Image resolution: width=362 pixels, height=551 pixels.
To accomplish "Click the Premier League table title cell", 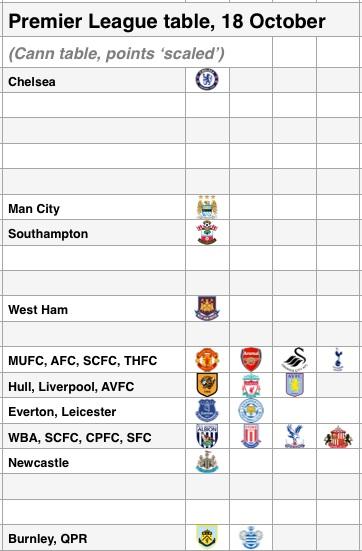I will [181, 21].
